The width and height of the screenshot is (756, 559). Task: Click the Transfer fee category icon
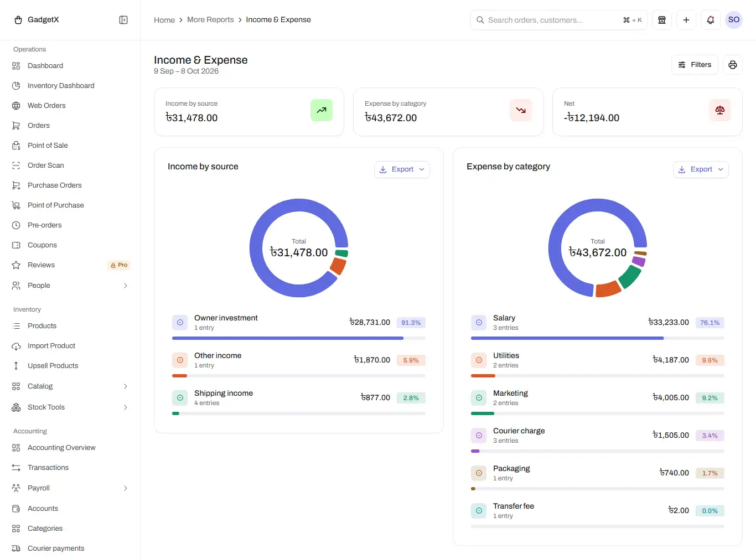click(x=479, y=510)
